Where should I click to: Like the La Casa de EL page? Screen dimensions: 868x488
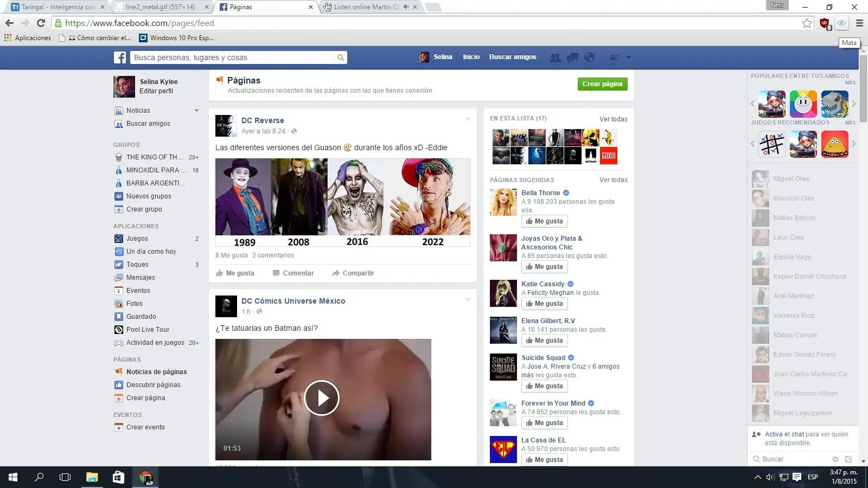pyautogui.click(x=544, y=460)
